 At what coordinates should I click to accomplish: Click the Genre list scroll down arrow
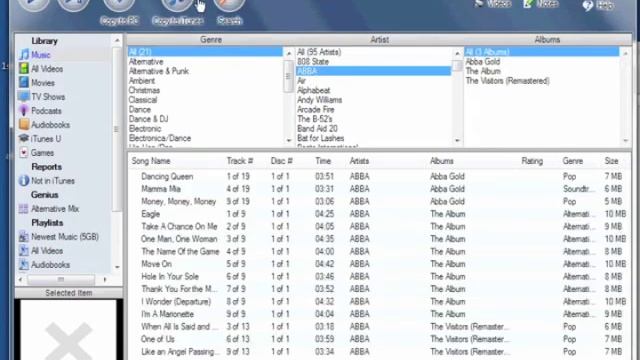tap(289, 140)
